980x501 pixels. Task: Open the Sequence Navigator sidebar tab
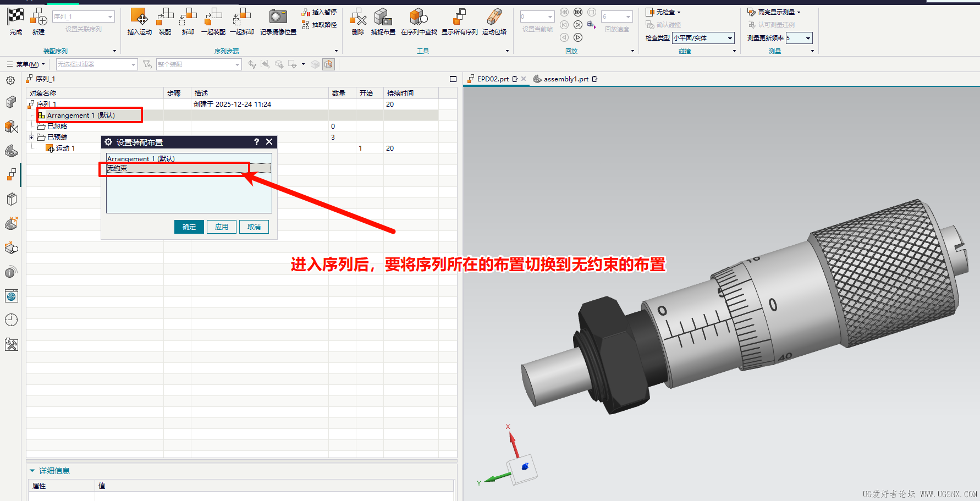point(12,175)
